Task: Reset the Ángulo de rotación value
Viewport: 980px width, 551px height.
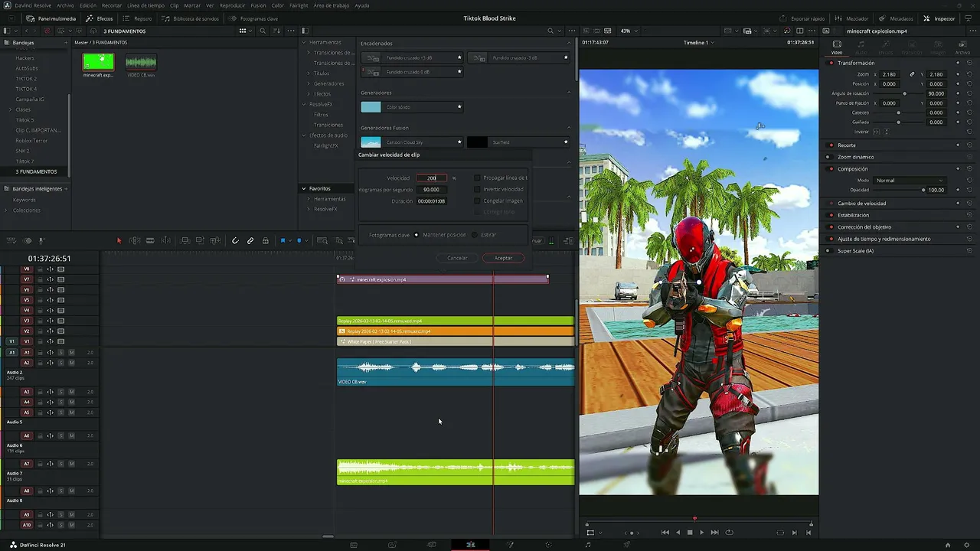Action: pos(969,93)
